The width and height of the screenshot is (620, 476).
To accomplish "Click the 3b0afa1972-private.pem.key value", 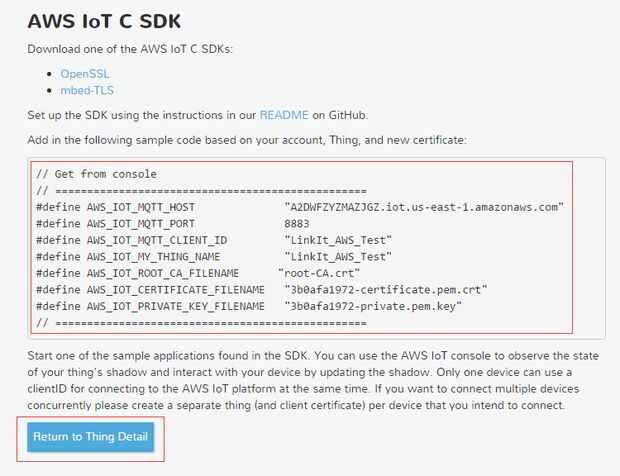I will point(372,306).
